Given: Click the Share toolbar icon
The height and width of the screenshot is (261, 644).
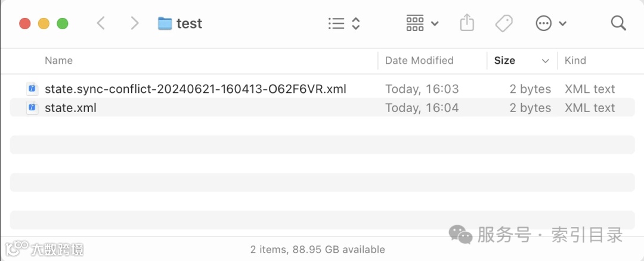Looking at the screenshot, I should [x=467, y=24].
